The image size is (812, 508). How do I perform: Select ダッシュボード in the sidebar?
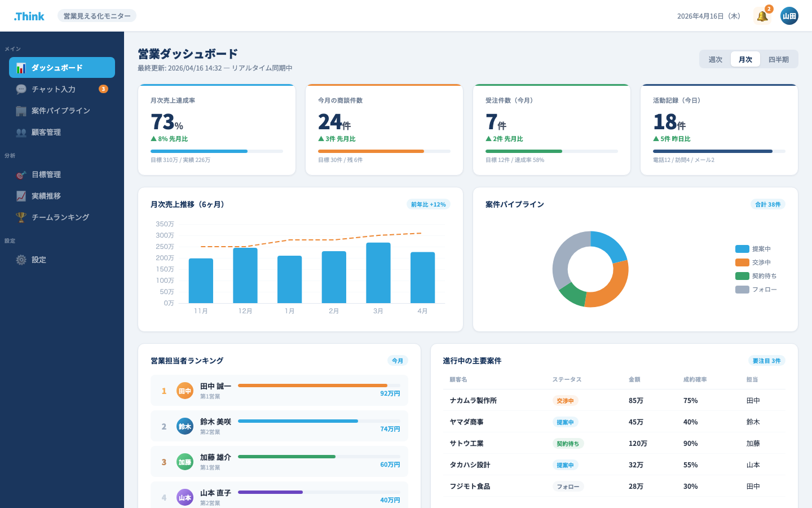[62, 68]
